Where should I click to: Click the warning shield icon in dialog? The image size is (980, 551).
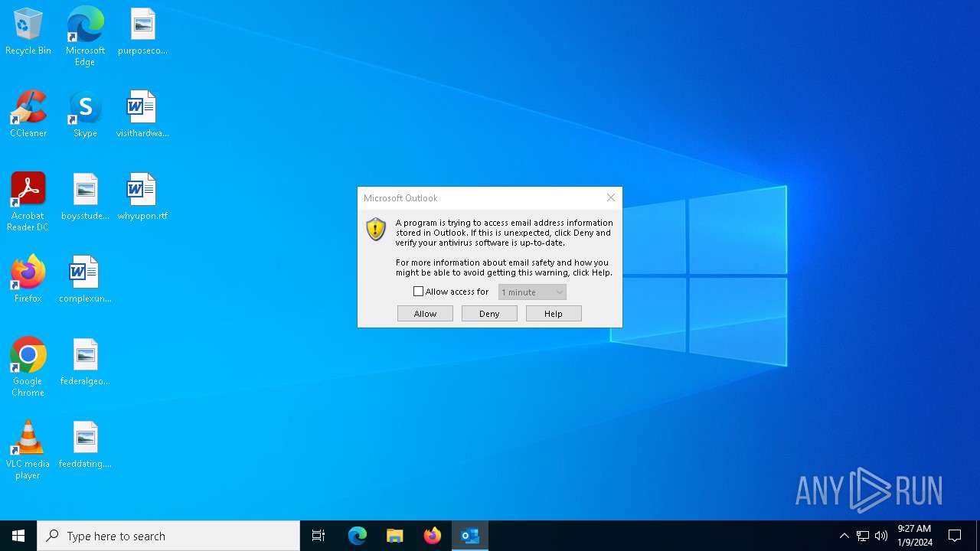376,229
